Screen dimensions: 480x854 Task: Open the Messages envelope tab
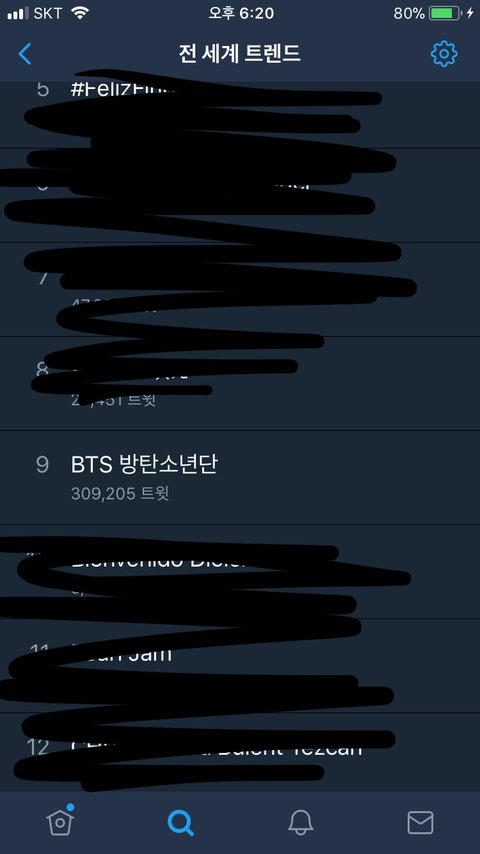(420, 822)
